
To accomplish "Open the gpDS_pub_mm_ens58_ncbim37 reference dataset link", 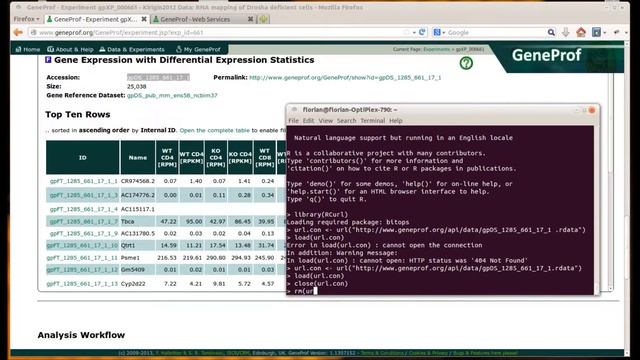I will coord(172,96).
